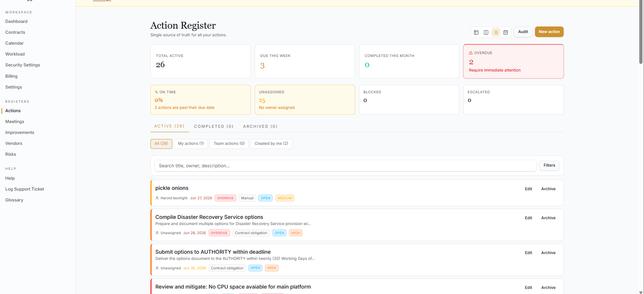Viewport: 644px width, 294px height.
Task: Edit the Review and mitigate CPU action
Action: 528,288
